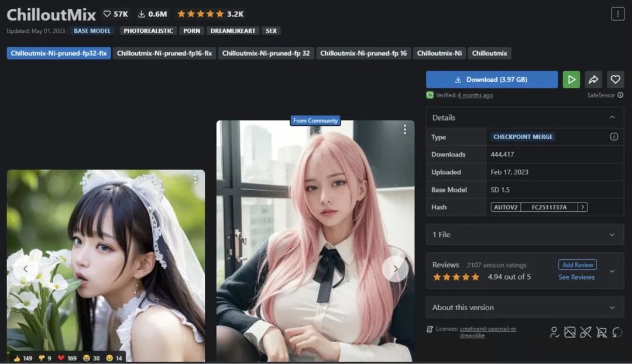This screenshot has width=632, height=364.
Task: Click the green run model play button
Action: click(571, 80)
